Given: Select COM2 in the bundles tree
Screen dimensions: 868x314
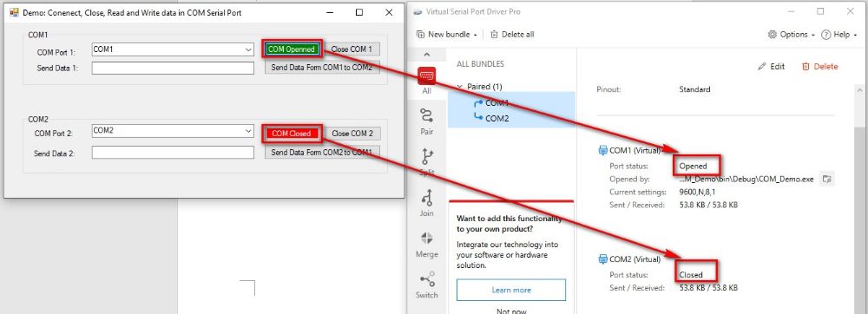Looking at the screenshot, I should (496, 118).
